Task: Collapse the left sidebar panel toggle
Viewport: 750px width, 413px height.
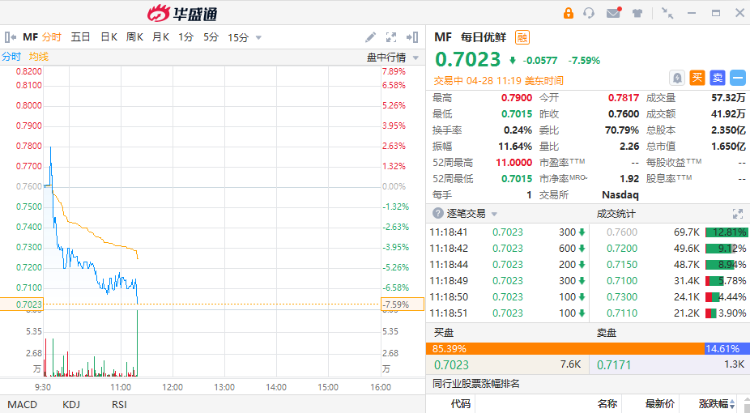Action: pyautogui.click(x=10, y=37)
